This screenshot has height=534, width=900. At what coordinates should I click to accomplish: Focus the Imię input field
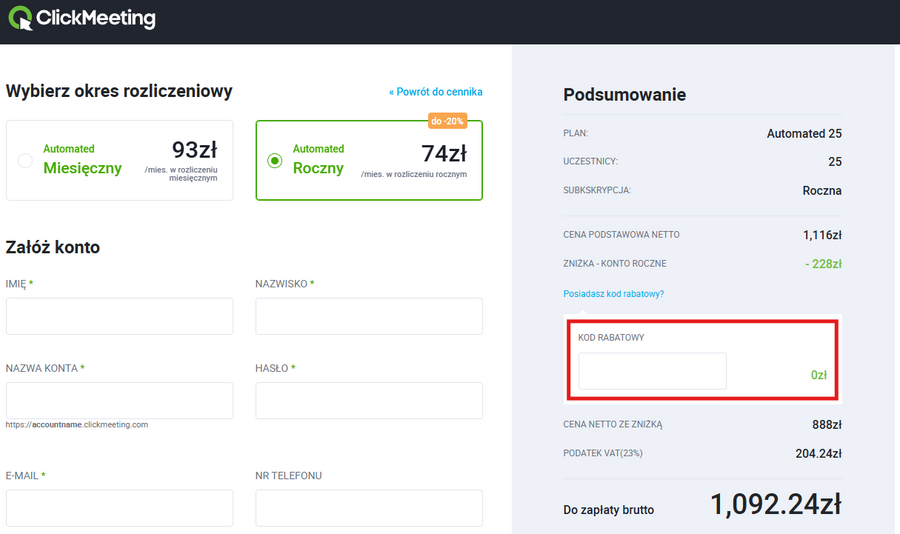coord(119,316)
